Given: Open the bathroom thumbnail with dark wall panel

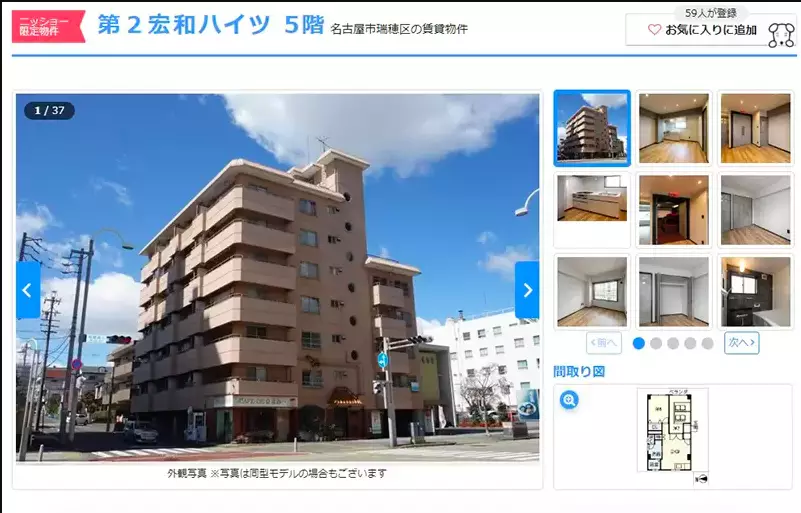Looking at the screenshot, I should coord(755,291).
